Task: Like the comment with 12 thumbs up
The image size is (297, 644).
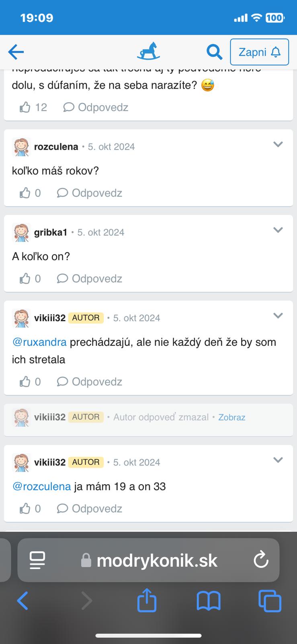Action: tap(25, 107)
